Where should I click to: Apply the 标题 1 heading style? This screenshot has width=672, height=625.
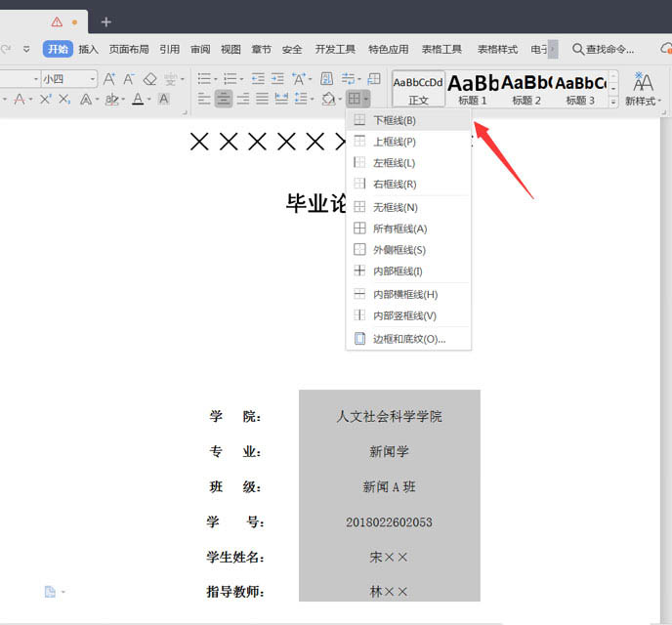click(x=473, y=89)
